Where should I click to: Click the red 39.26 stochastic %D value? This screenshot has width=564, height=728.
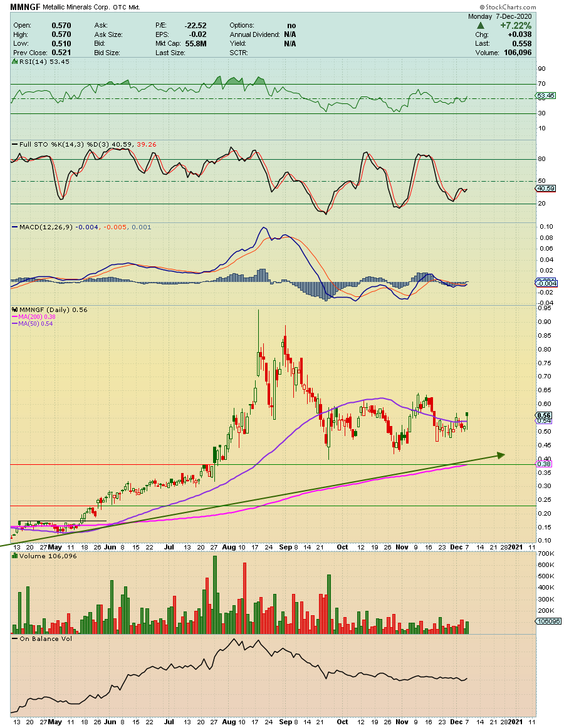[x=147, y=144]
